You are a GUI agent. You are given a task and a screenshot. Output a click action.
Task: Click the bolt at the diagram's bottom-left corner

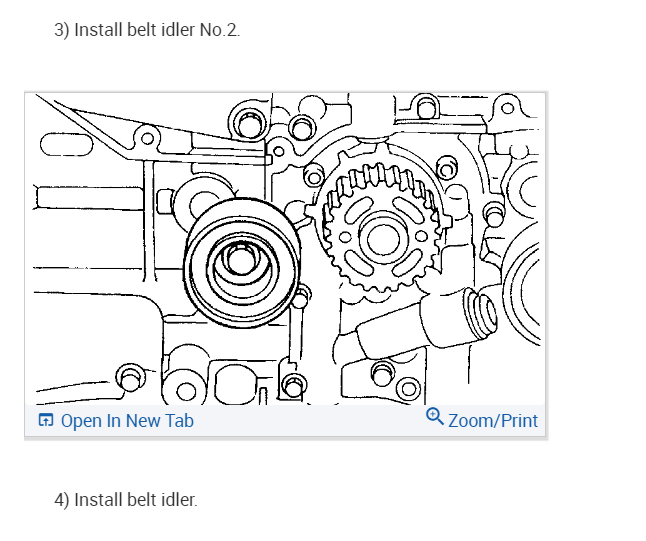coord(130,377)
